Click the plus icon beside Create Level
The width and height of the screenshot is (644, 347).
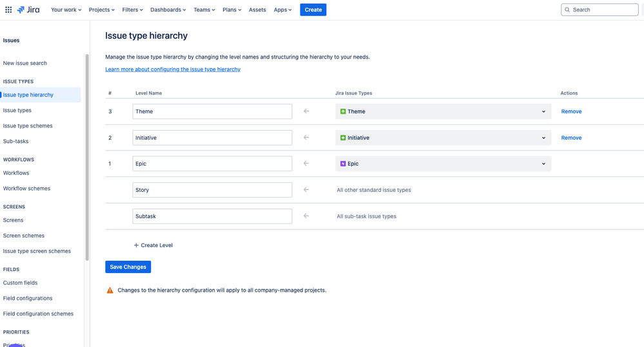coord(136,245)
